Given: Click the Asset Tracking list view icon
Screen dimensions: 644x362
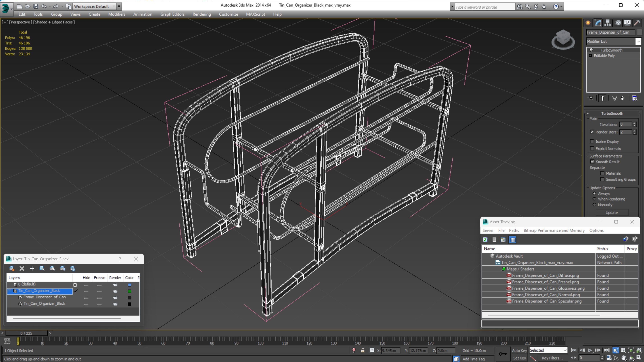Looking at the screenshot, I should [x=494, y=239].
